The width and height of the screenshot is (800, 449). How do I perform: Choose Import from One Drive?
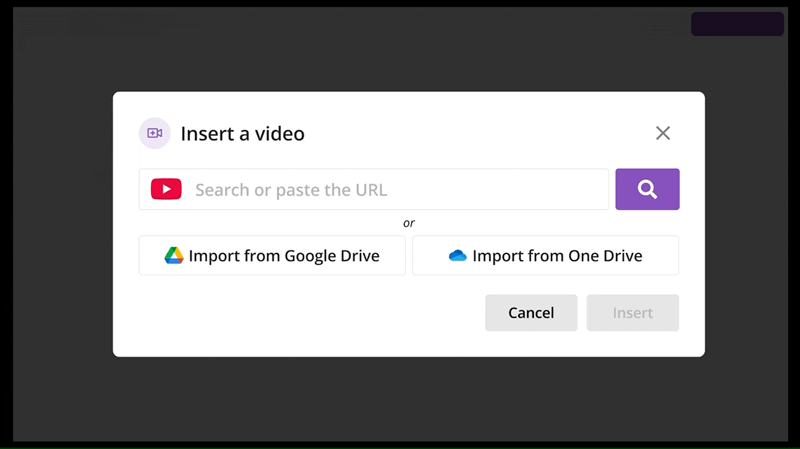(545, 256)
